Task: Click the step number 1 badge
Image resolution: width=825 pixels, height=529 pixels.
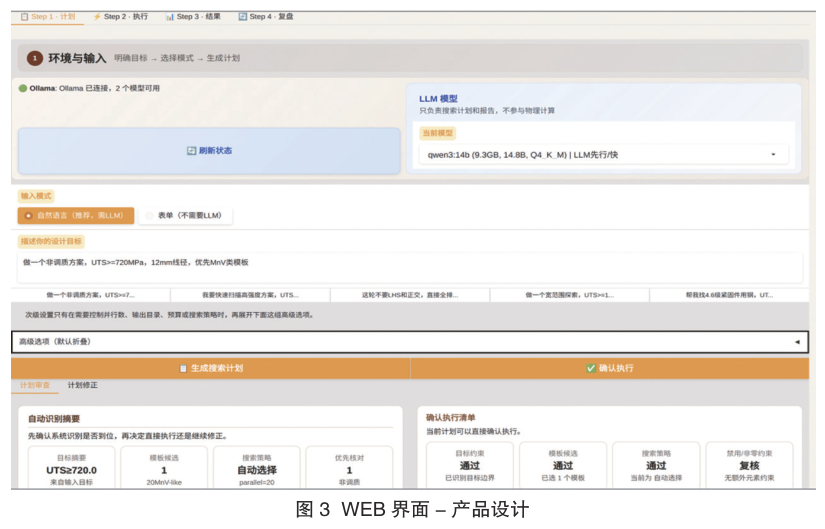Action: [x=35, y=58]
